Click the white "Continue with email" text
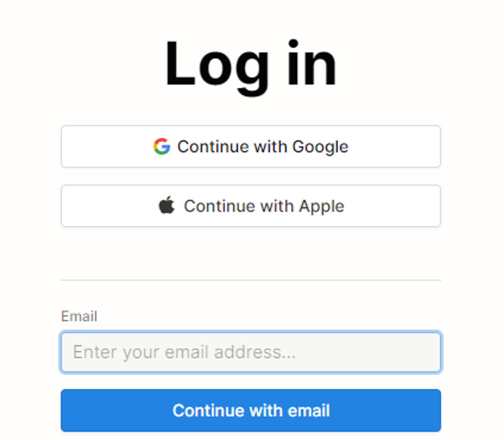504x440 pixels. (251, 410)
